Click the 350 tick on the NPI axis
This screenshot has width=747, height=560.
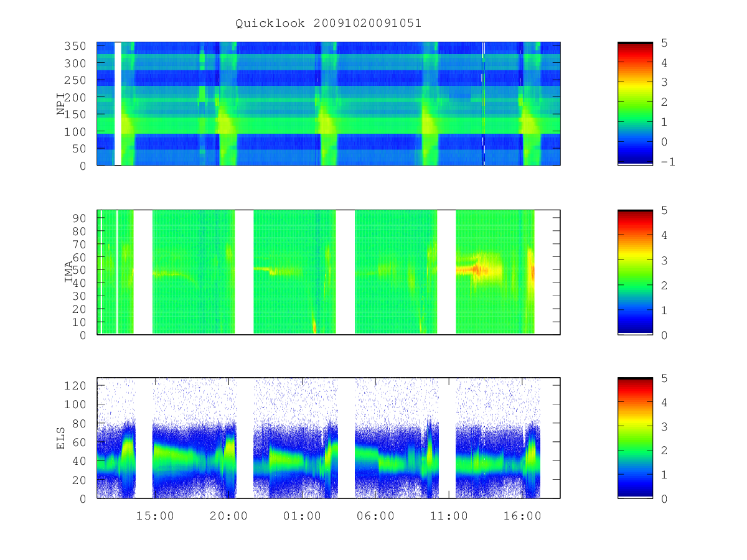(x=75, y=47)
